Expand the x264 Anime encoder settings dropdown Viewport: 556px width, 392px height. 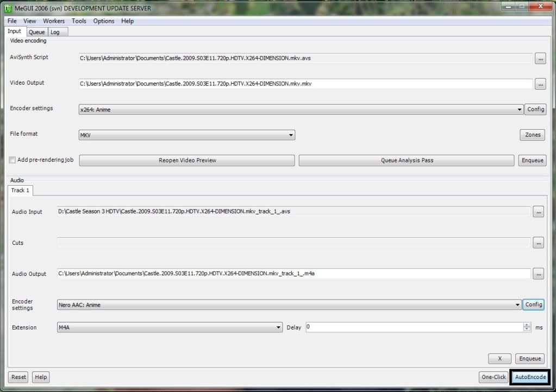pyautogui.click(x=520, y=110)
